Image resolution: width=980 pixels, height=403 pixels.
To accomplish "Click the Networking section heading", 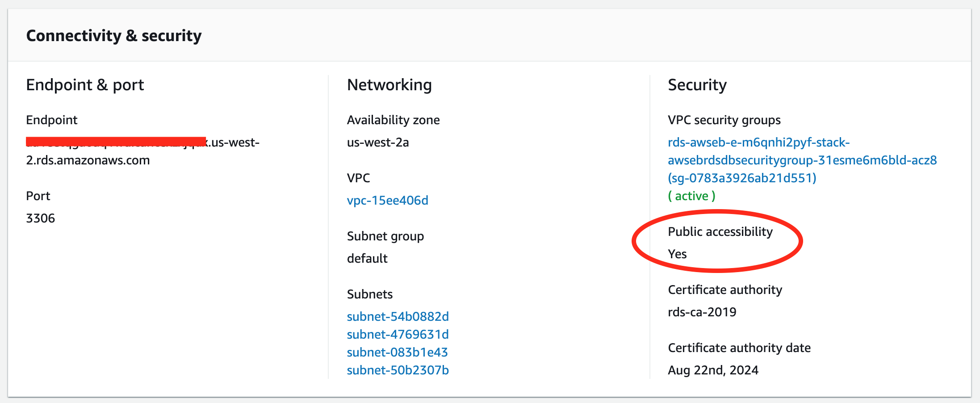I will click(x=389, y=85).
